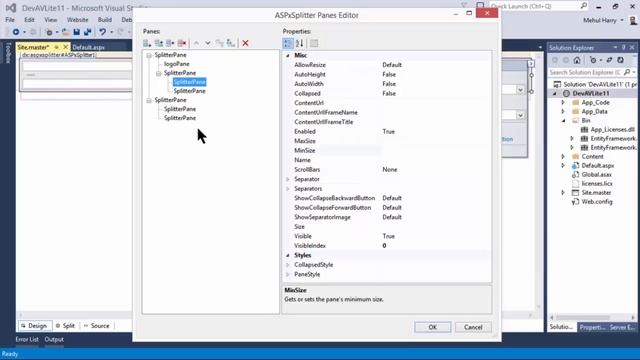The height and width of the screenshot is (360, 640).
Task: Click the OK button in Panes Editor
Action: (x=433, y=327)
